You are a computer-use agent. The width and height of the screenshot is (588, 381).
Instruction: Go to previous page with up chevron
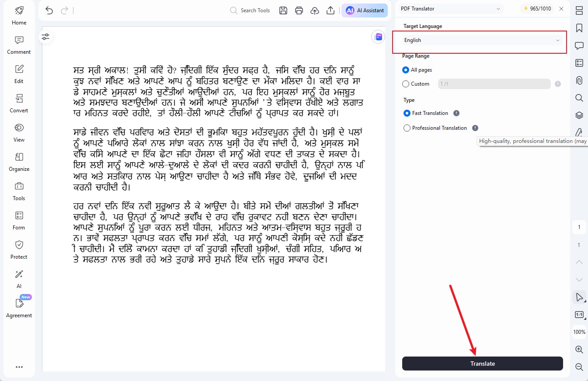(x=579, y=262)
